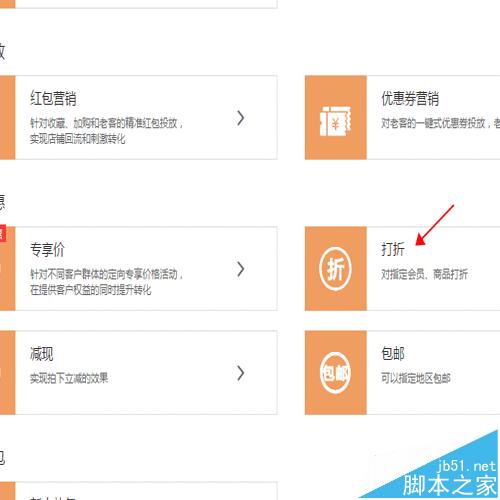Select the 专享价 title
The width and height of the screenshot is (500, 500).
(x=47, y=249)
